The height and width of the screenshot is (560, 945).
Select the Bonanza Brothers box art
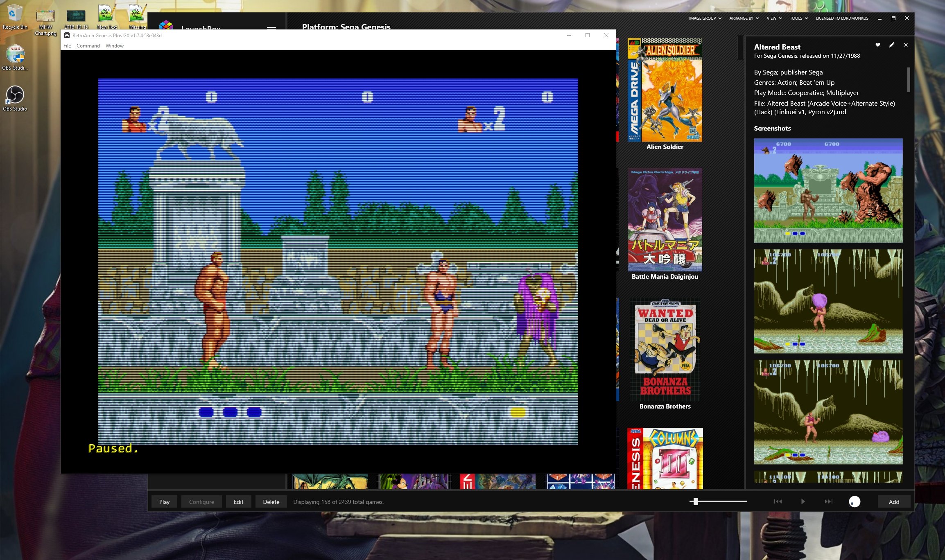[665, 349]
